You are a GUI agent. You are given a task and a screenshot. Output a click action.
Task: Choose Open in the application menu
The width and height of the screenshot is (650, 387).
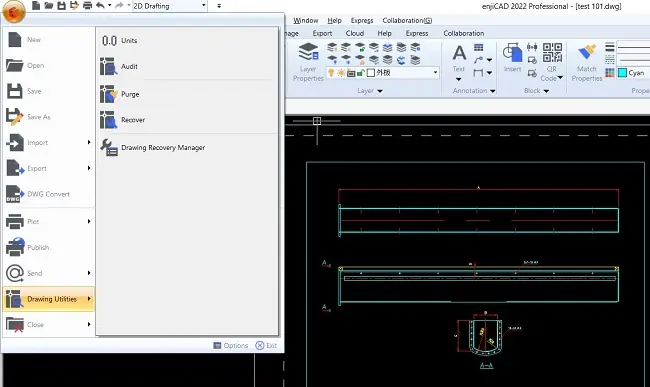coord(49,65)
